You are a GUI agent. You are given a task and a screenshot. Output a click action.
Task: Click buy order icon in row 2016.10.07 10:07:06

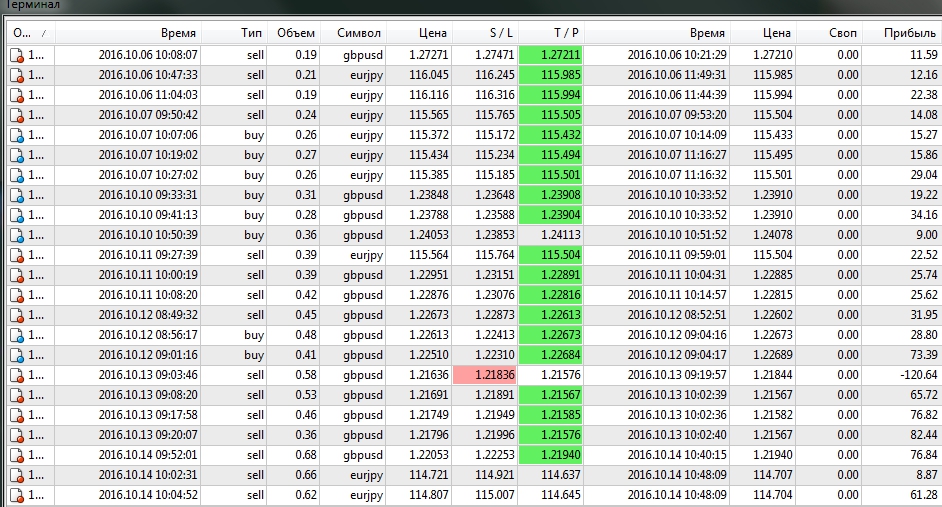point(16,135)
